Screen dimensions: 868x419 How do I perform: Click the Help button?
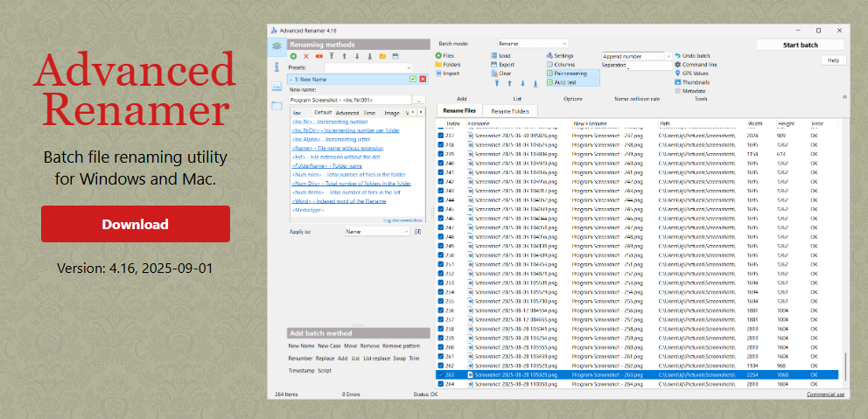point(834,60)
